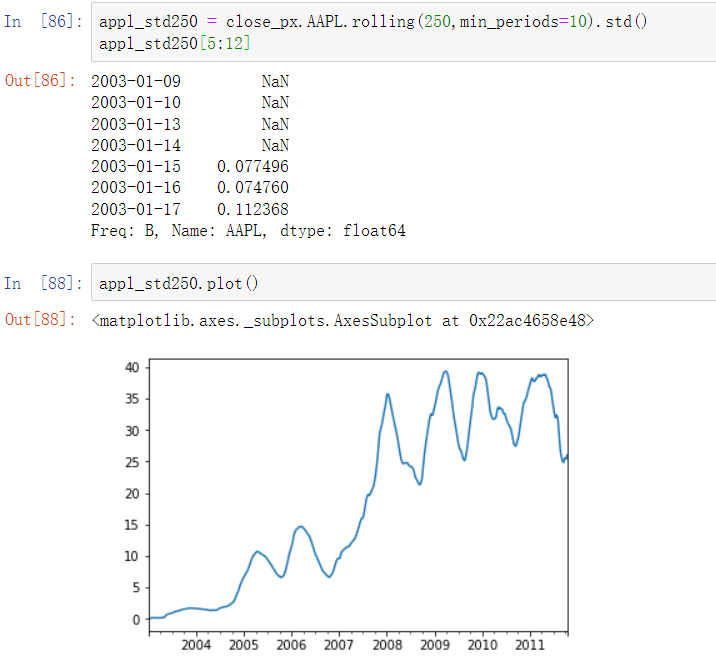Click the y-axis label 15
Screen dimensions: 716x662
tap(132, 525)
